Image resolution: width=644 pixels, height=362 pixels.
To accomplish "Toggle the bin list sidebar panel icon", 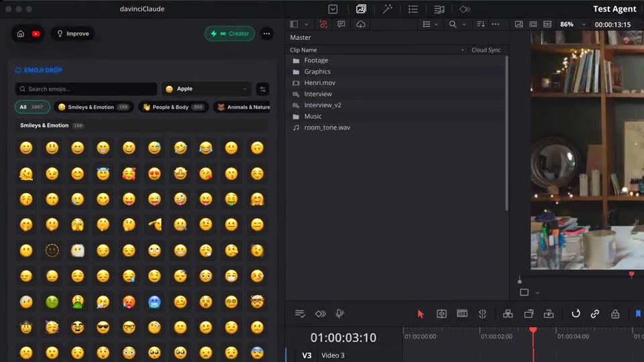I will [294, 24].
